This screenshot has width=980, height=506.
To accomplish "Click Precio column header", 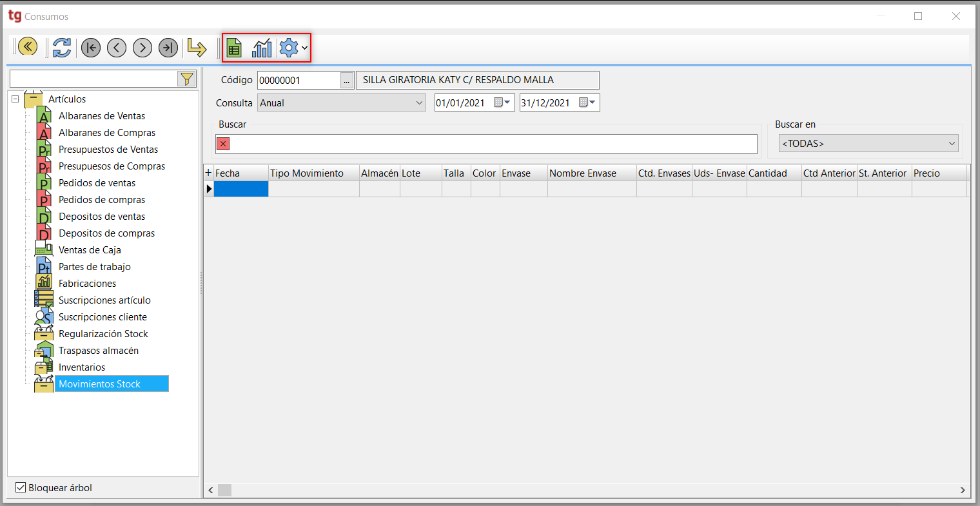I will point(939,173).
